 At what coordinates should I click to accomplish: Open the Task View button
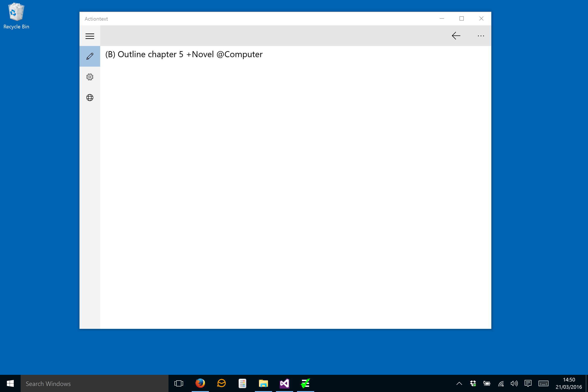click(179, 383)
